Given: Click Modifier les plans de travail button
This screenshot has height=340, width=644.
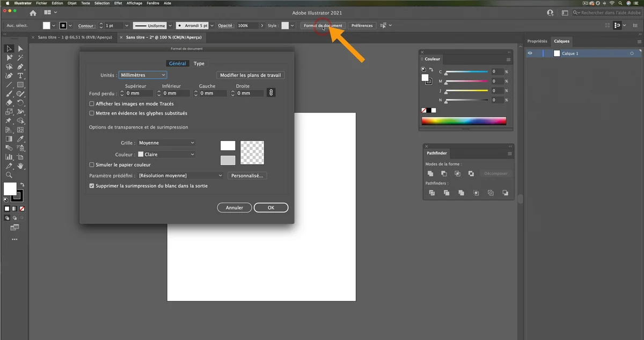Looking at the screenshot, I should coord(251,75).
